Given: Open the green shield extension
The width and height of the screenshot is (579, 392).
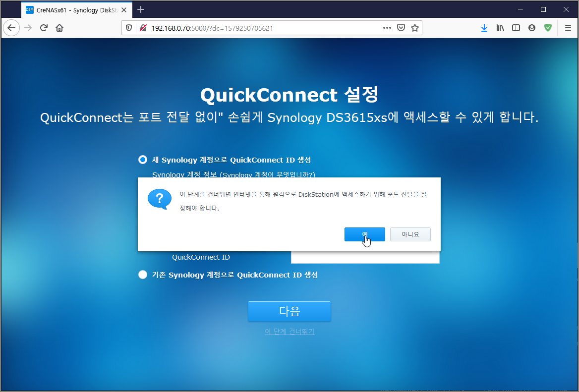Looking at the screenshot, I should click(548, 28).
